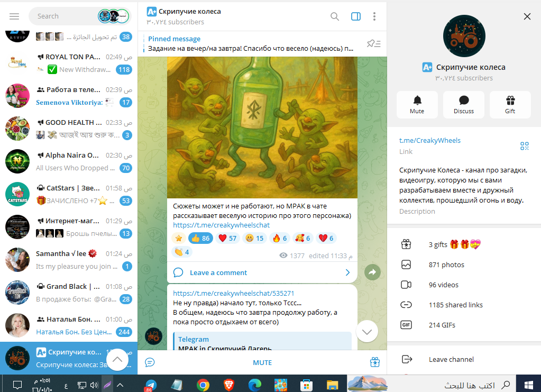Toggle broken heart reaction 6
This screenshot has width=541, height=392.
pyautogui.click(x=326, y=238)
